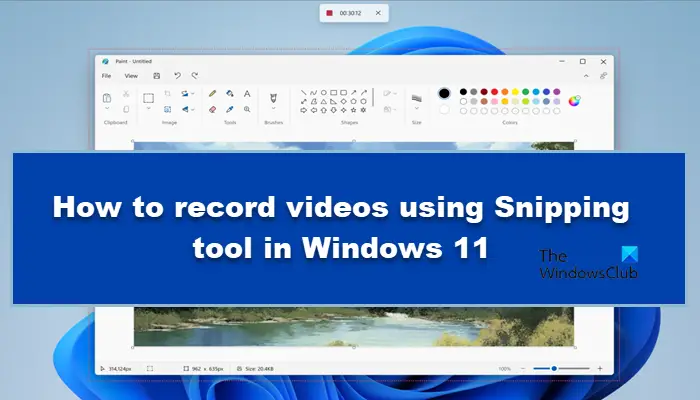Choose the yellow color swatch
Screen dimensions: 700x400
click(x=515, y=92)
